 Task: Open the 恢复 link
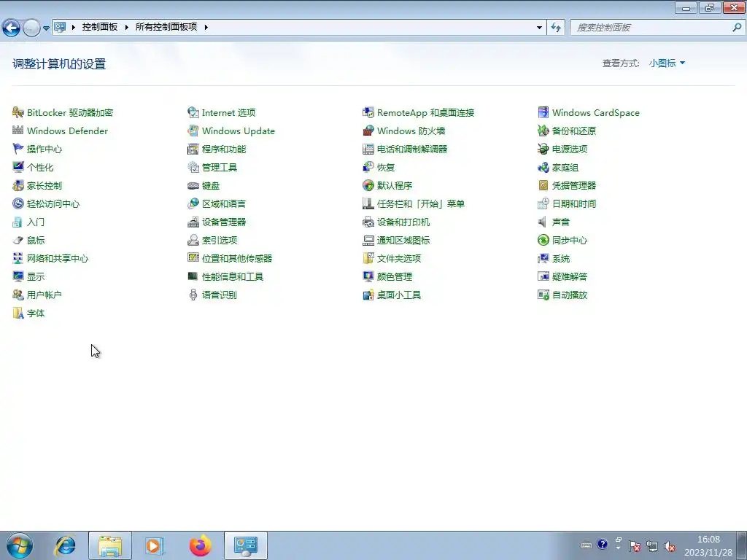(x=386, y=167)
